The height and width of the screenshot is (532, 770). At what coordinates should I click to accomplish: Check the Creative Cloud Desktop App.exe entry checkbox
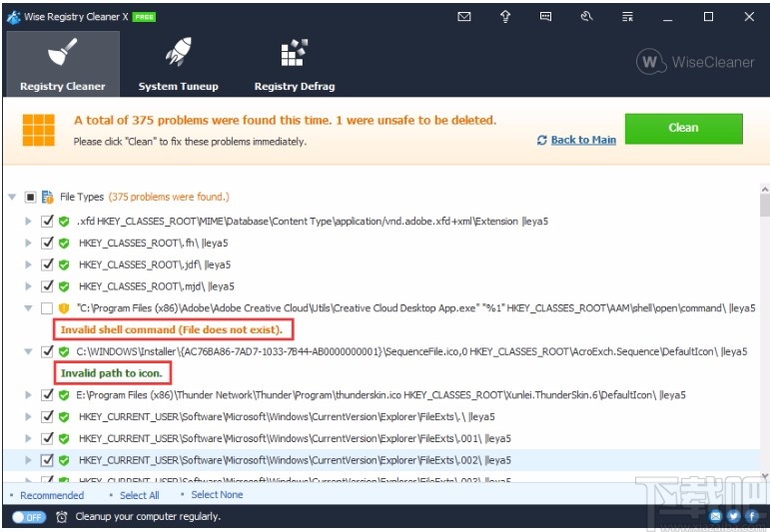(47, 308)
